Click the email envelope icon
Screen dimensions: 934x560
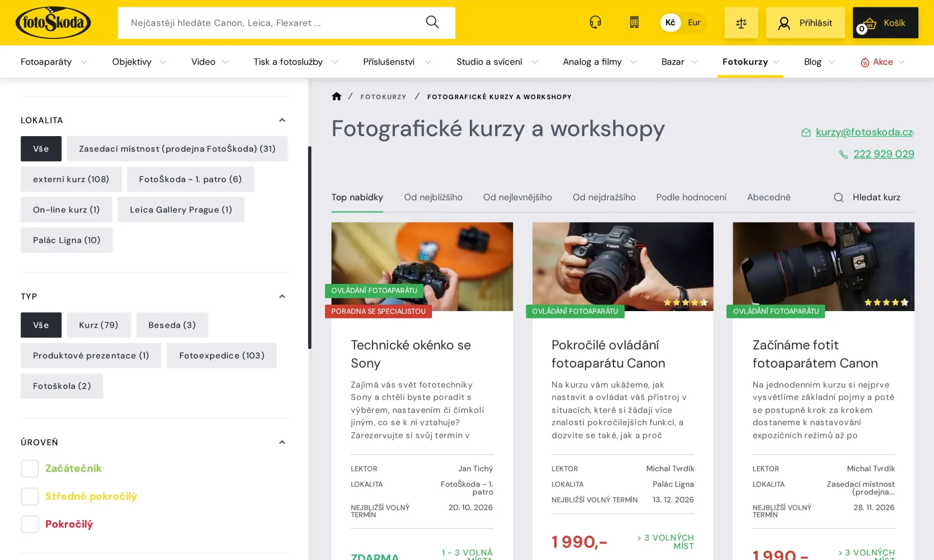[806, 132]
